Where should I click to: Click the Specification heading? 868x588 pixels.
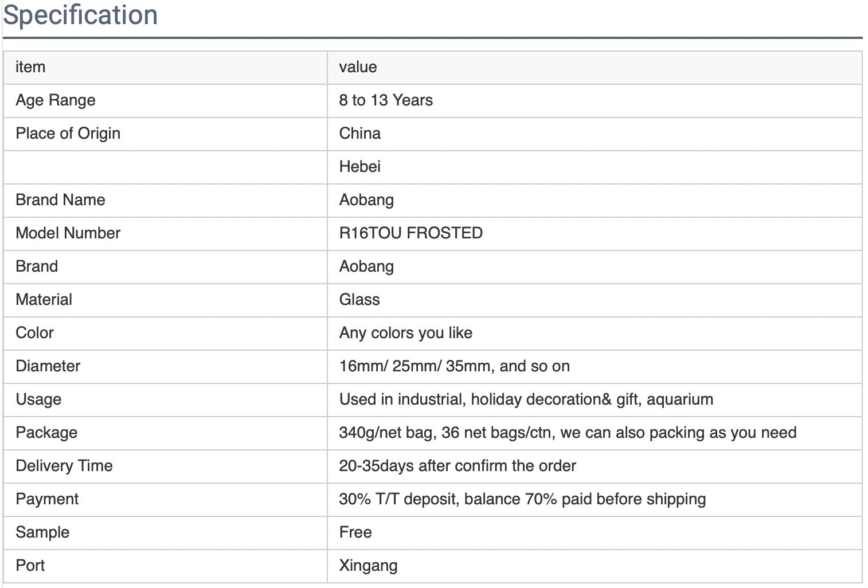[80, 15]
